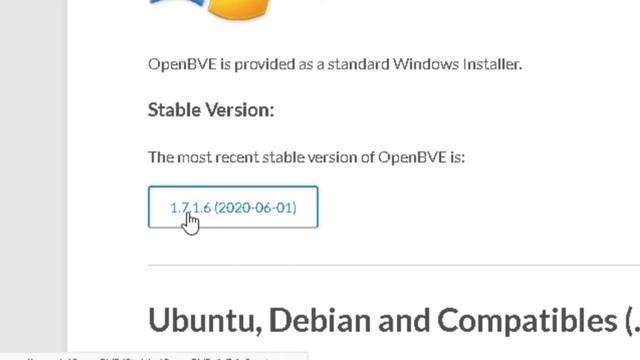Image resolution: width=640 pixels, height=360 pixels.
Task: Click the word 'Stable' in subheading
Action: (174, 110)
